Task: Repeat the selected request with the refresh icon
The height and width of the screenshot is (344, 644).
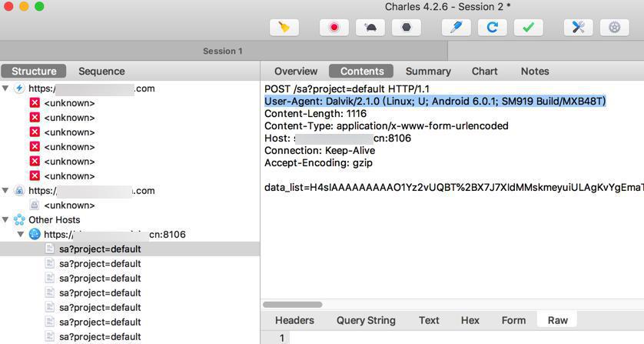Action: 492,28
